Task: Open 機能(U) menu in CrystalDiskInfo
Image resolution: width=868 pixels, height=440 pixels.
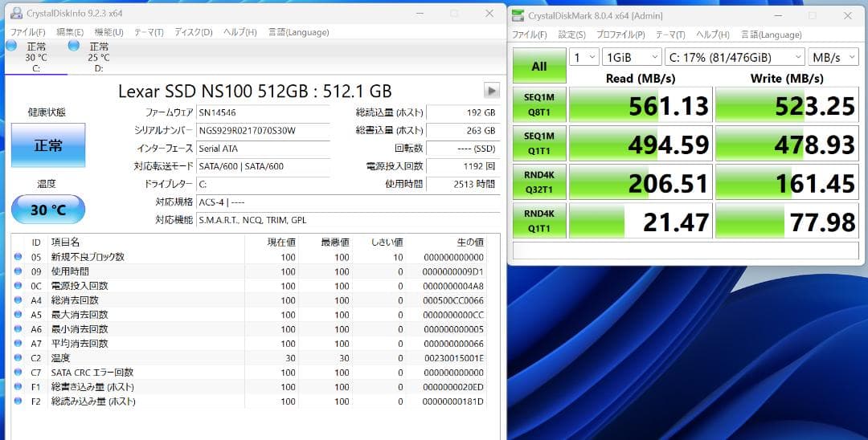Action: pyautogui.click(x=109, y=32)
